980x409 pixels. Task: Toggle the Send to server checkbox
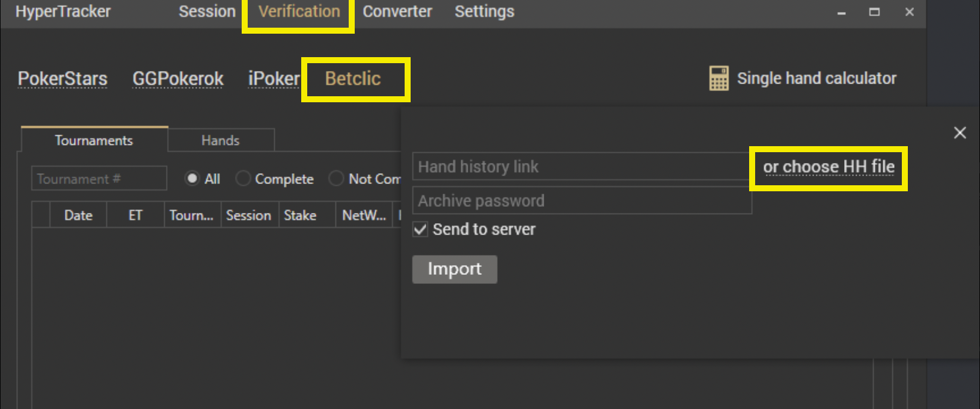(420, 229)
